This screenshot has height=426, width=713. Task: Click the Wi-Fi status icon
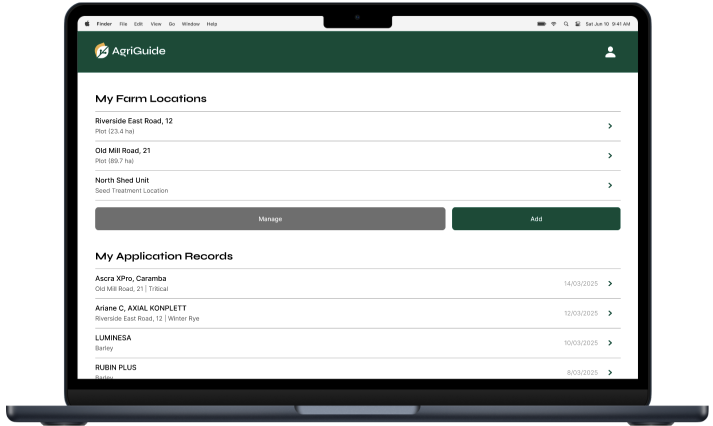[554, 24]
